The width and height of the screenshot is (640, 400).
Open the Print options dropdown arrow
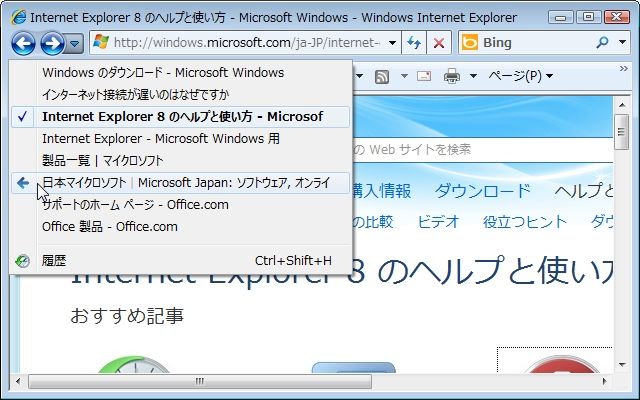click(473, 76)
